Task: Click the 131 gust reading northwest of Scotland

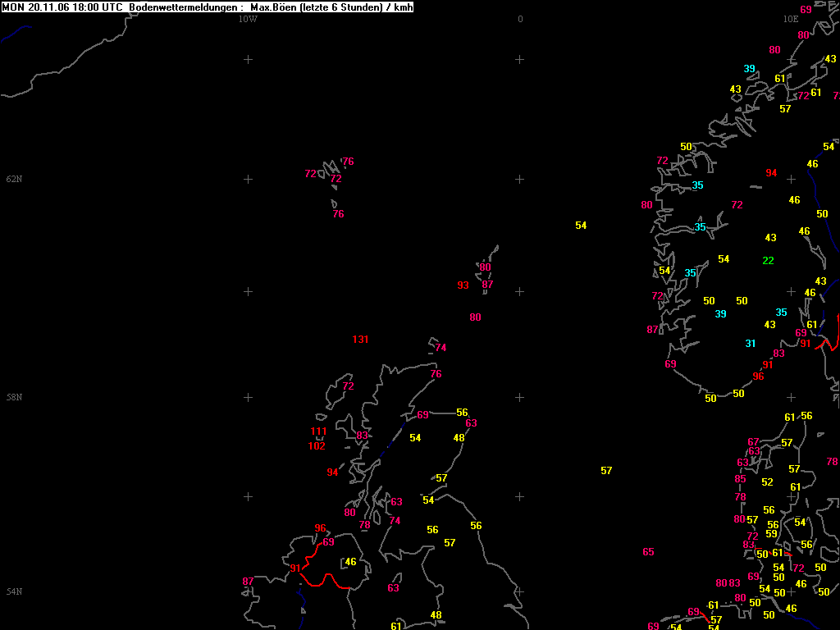Action: 360,340
